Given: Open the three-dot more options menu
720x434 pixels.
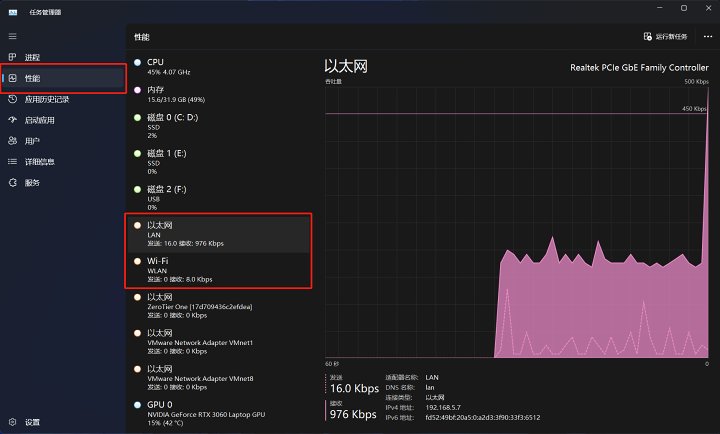Looking at the screenshot, I should pyautogui.click(x=708, y=36).
